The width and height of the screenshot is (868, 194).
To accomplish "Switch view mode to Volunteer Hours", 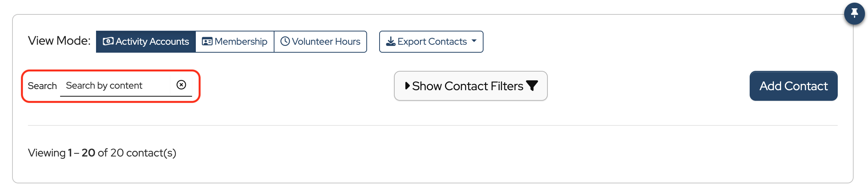I will [320, 42].
